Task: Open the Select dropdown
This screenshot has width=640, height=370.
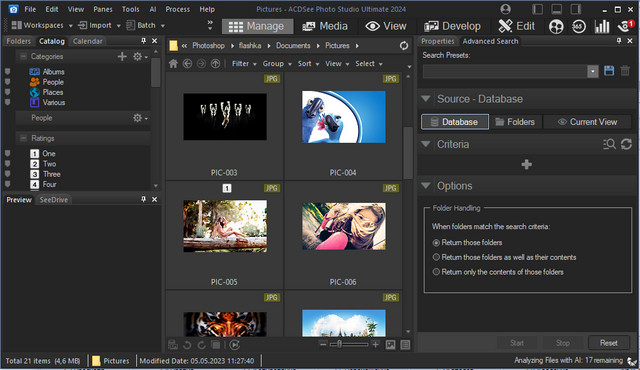Action: [369, 64]
